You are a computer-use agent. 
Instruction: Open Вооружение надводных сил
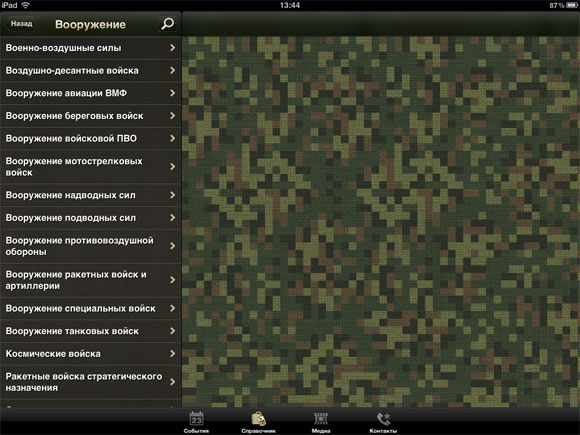[91, 195]
